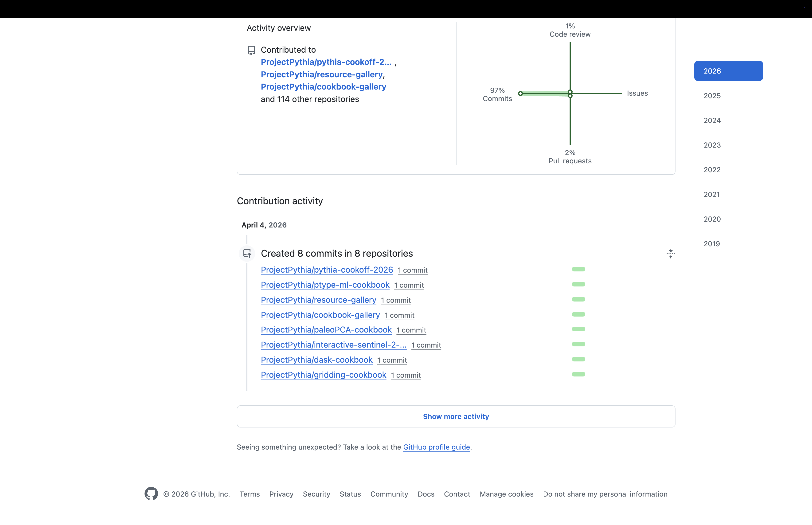Click the Issues chart label
This screenshot has height=525, width=812.
(637, 93)
